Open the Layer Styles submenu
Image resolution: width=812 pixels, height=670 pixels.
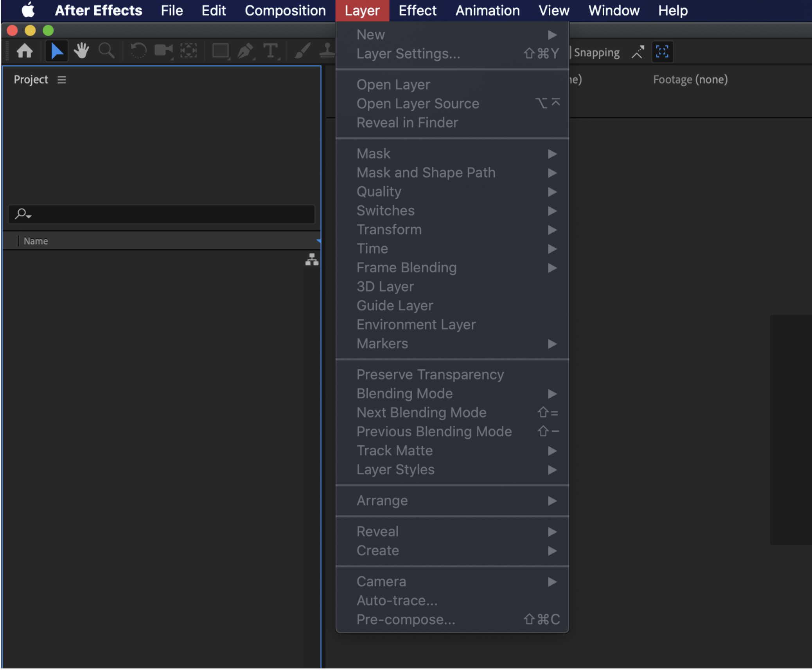pos(452,469)
